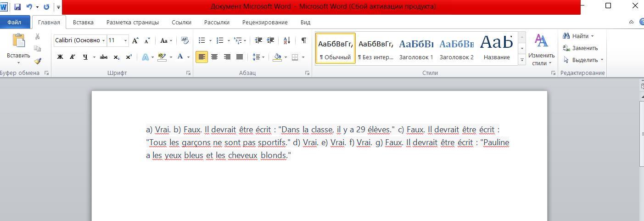This screenshot has width=644, height=221.
Task: Click the Copy icon in clipboard group
Action: coord(38,48)
